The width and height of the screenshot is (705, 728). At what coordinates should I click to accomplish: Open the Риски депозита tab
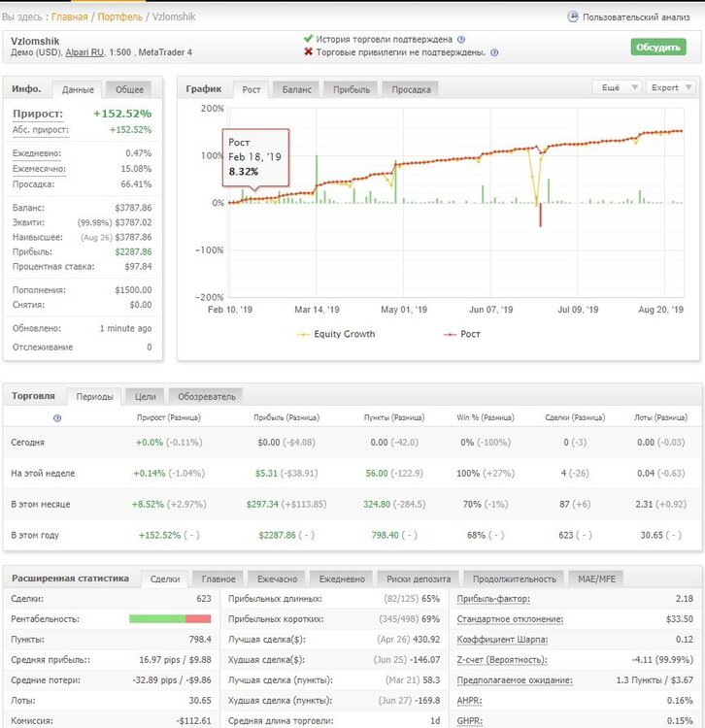(419, 579)
